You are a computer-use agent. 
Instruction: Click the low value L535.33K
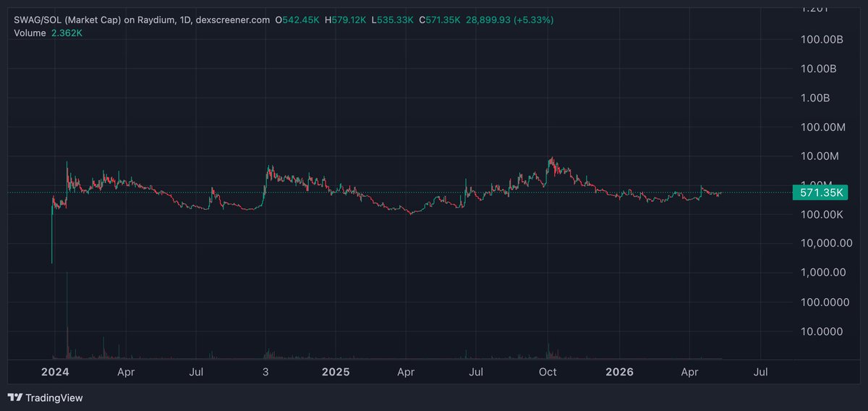pos(394,20)
